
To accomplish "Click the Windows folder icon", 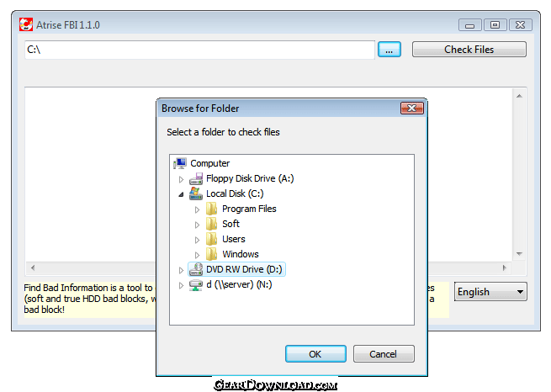I will tap(211, 254).
